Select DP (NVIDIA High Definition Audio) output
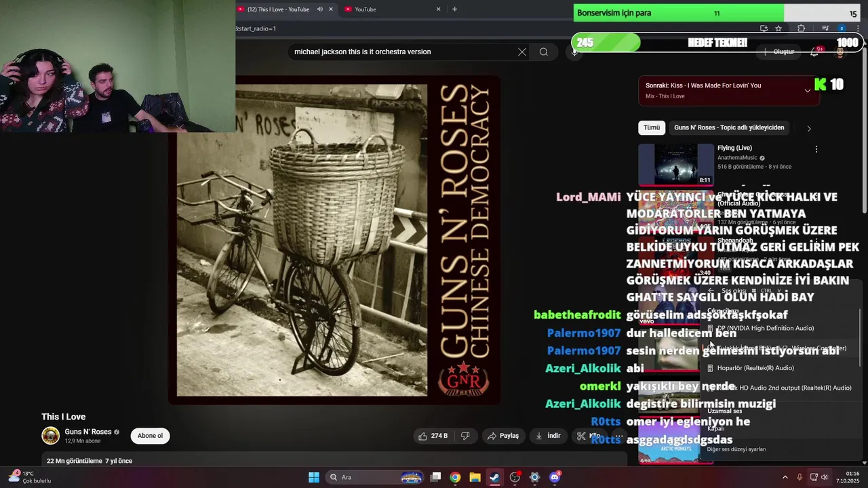Viewport: 868px width, 488px height. click(780, 328)
